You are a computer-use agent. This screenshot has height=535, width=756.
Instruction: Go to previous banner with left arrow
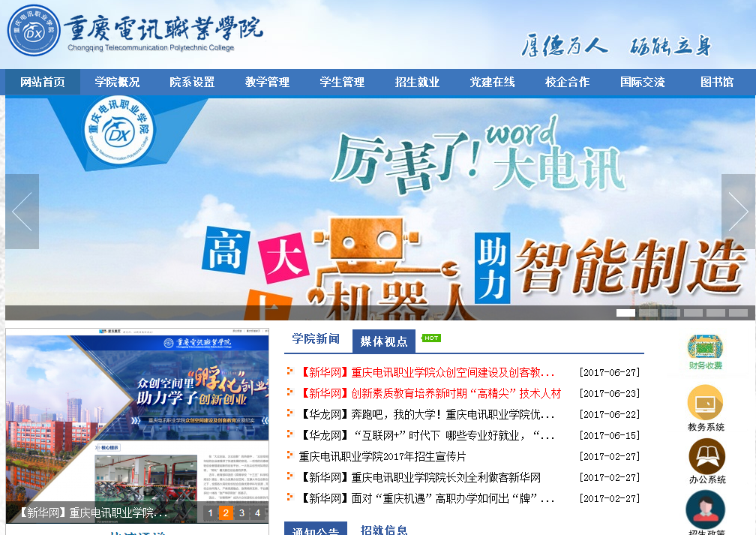(x=22, y=212)
